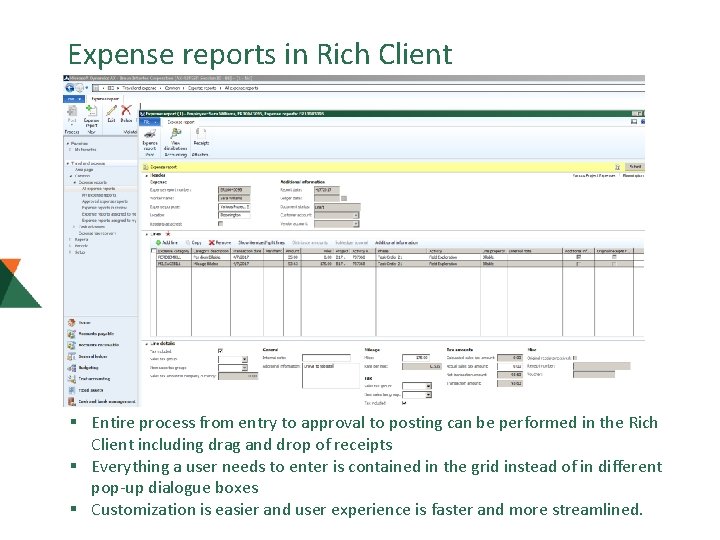Click the red X Delete icon

click(x=126, y=110)
